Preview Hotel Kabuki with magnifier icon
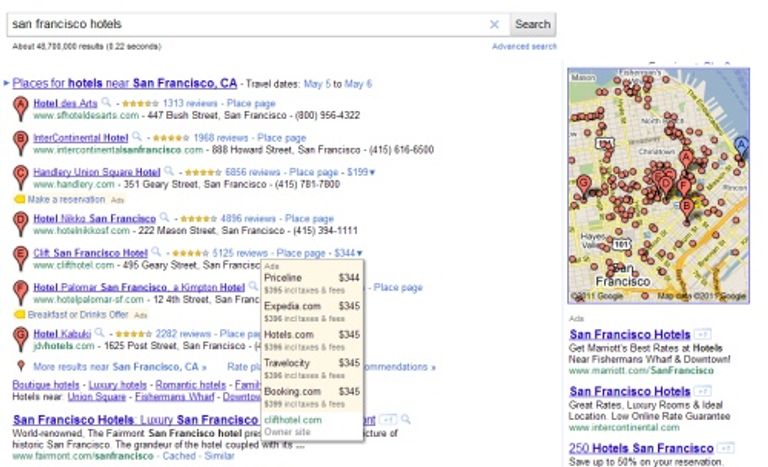The image size is (768, 467). pos(100,333)
